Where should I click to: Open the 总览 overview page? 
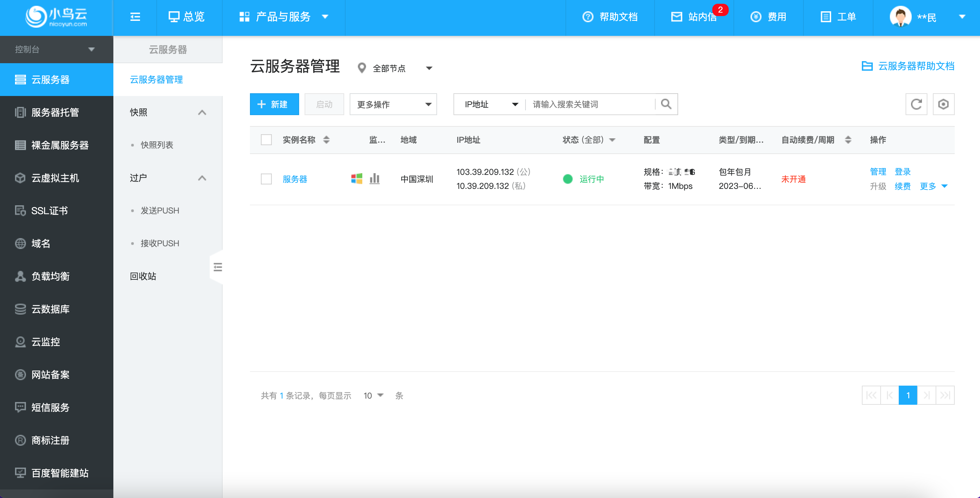click(186, 17)
